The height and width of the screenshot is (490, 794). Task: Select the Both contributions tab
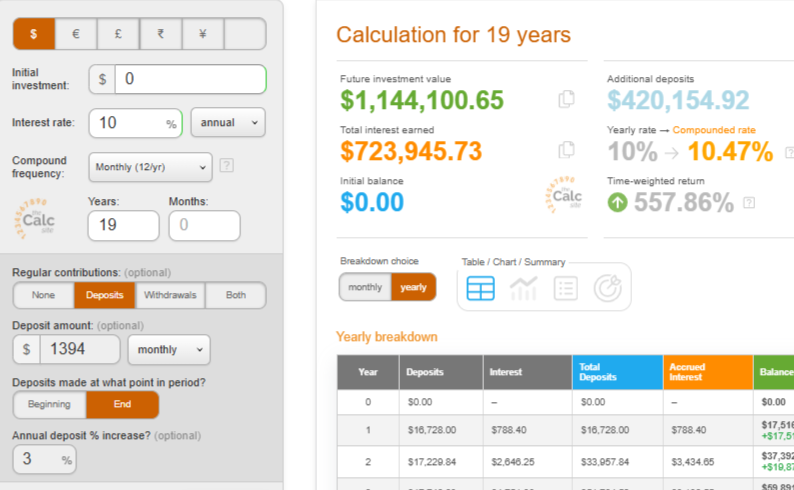(x=236, y=295)
